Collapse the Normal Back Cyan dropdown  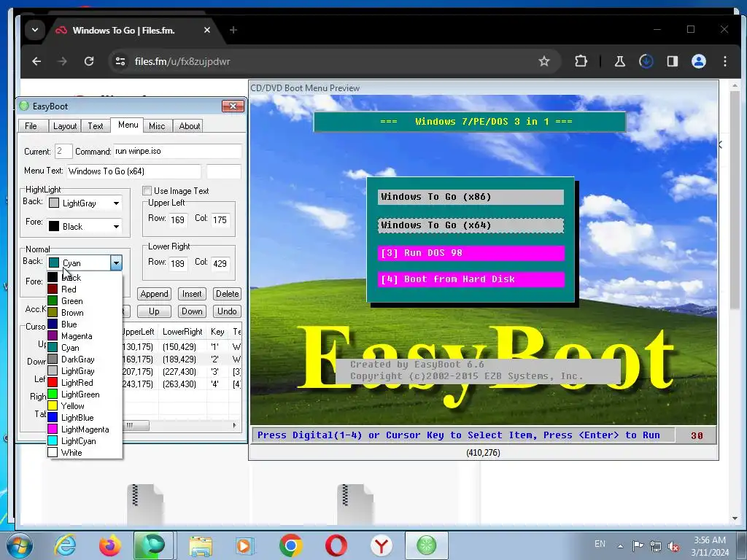coord(116,262)
